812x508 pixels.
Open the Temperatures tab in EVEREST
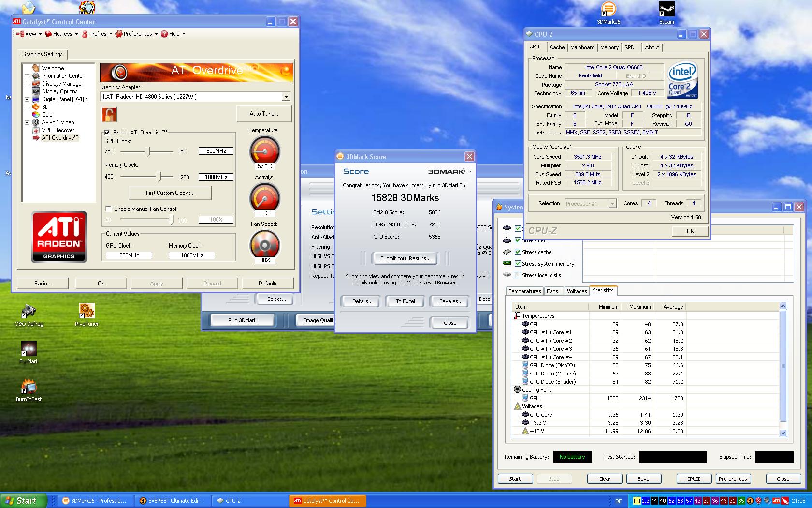[x=525, y=291]
